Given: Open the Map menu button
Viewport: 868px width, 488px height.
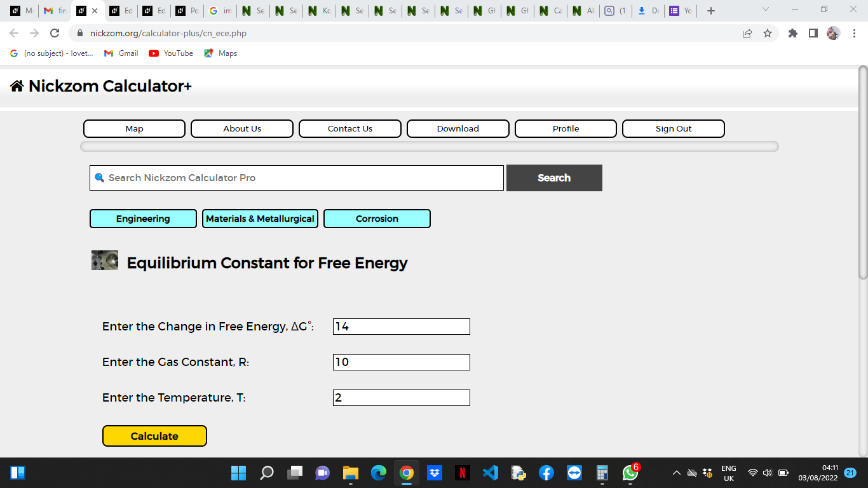Looking at the screenshot, I should tap(134, 128).
